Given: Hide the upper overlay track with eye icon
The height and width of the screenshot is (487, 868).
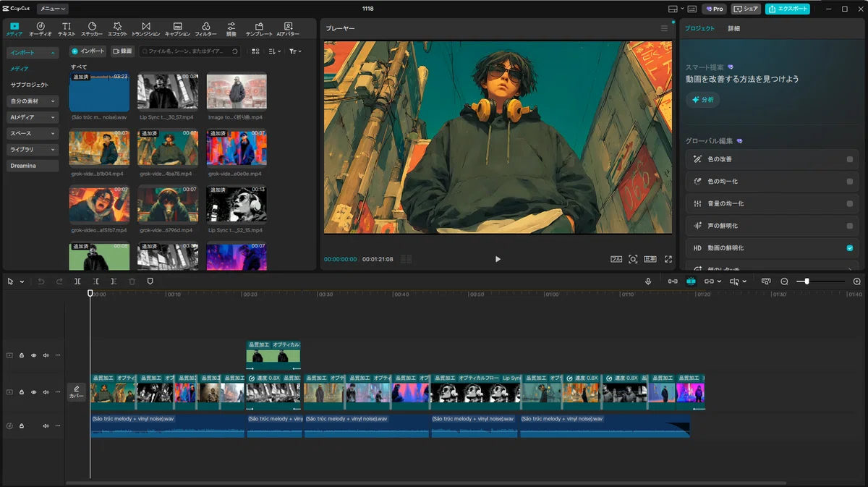Looking at the screenshot, I should [x=33, y=355].
